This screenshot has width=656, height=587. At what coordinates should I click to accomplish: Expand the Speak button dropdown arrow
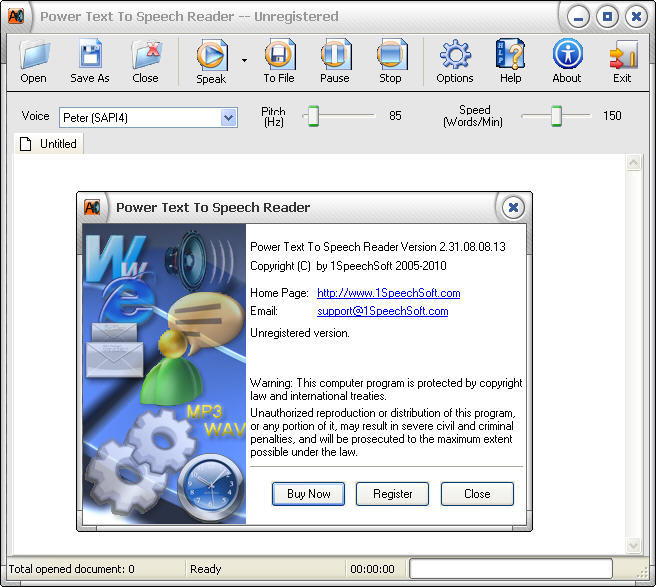[x=244, y=61]
